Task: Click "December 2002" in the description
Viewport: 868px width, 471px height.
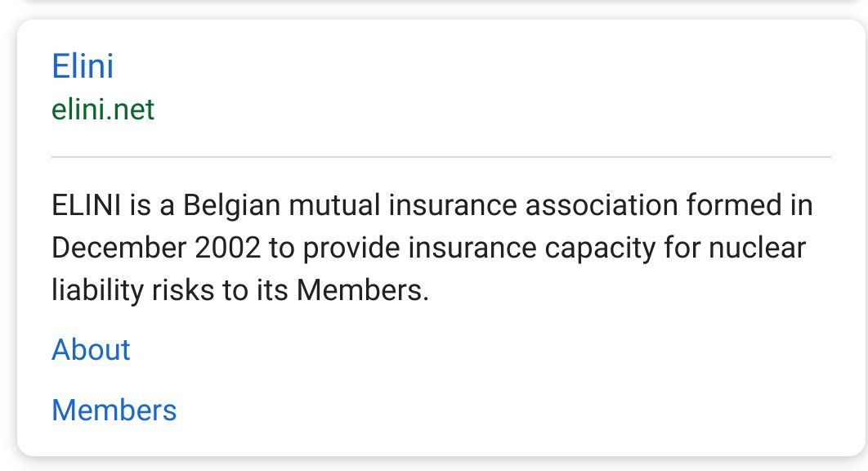Action: coord(155,248)
